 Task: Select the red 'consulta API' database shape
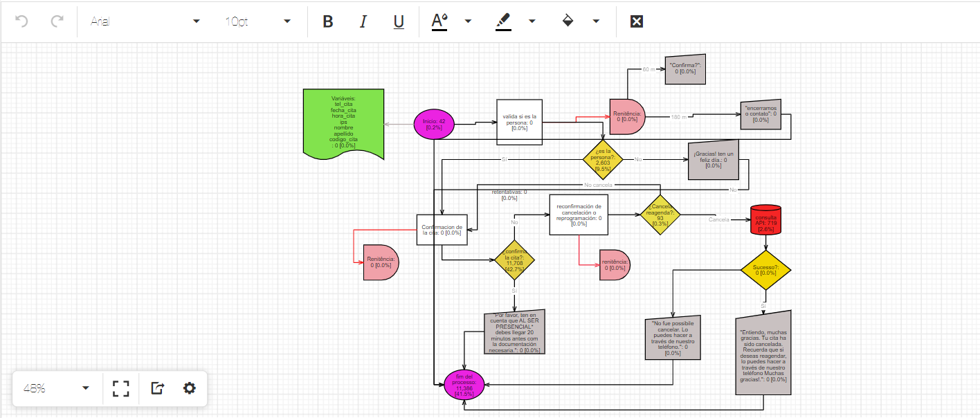click(x=765, y=220)
